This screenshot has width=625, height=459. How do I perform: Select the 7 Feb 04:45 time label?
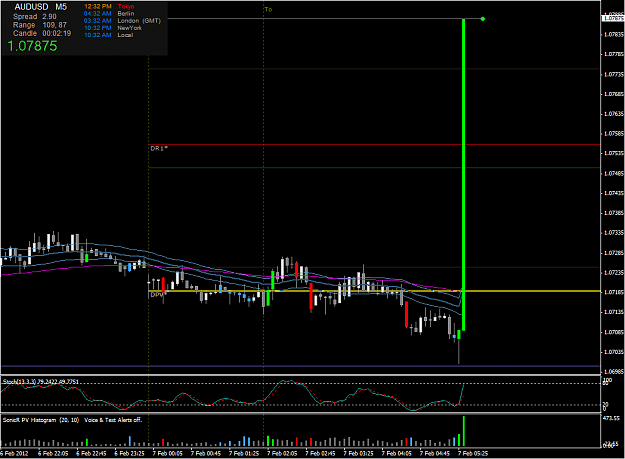coord(435,453)
